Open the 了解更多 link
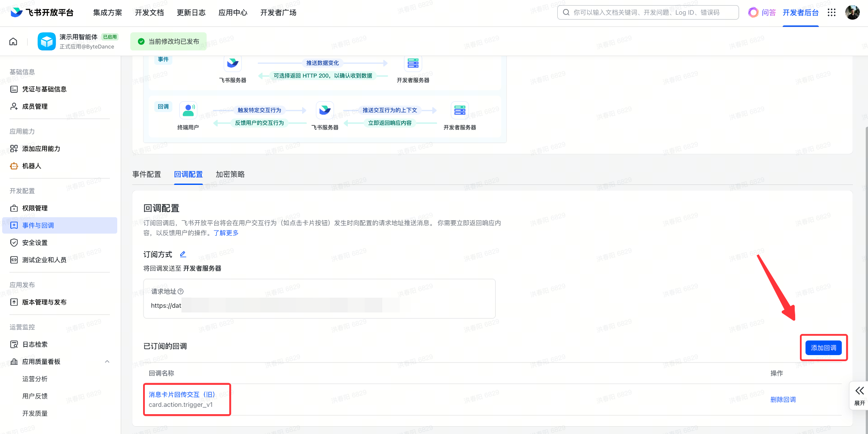 click(x=226, y=233)
